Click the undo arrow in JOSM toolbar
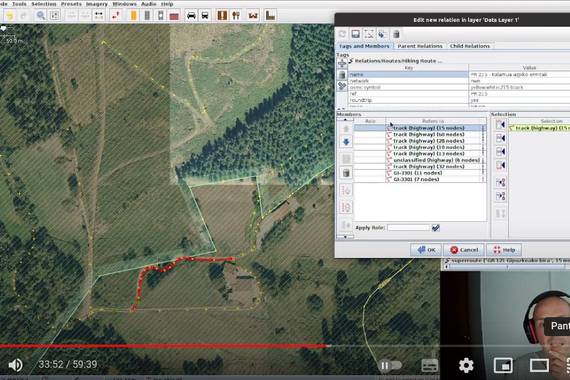570x380 pixels. tap(10, 15)
